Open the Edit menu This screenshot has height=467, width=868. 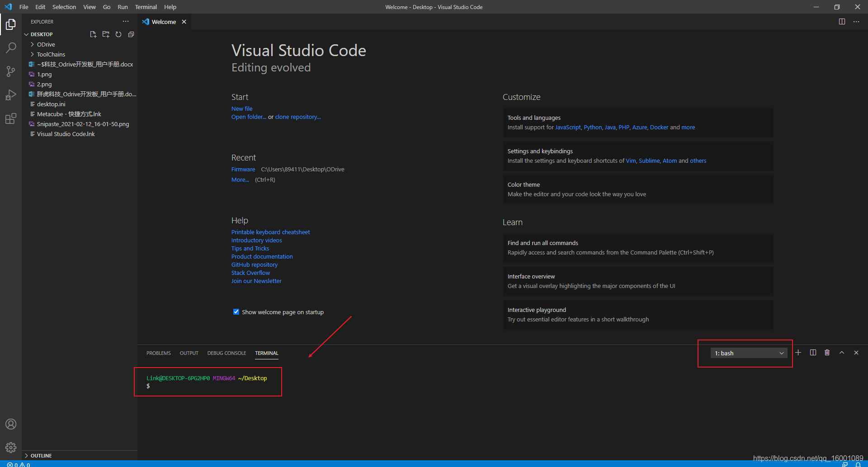pos(40,7)
